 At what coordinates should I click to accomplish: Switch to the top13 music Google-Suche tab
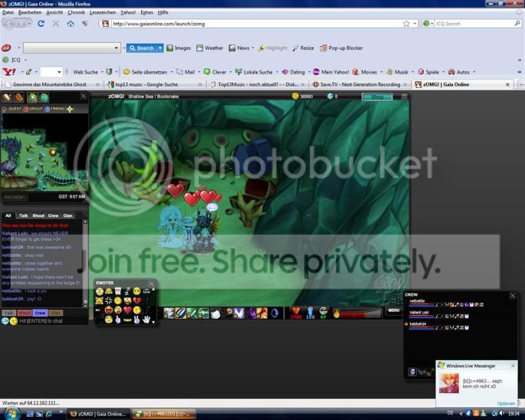tap(155, 85)
